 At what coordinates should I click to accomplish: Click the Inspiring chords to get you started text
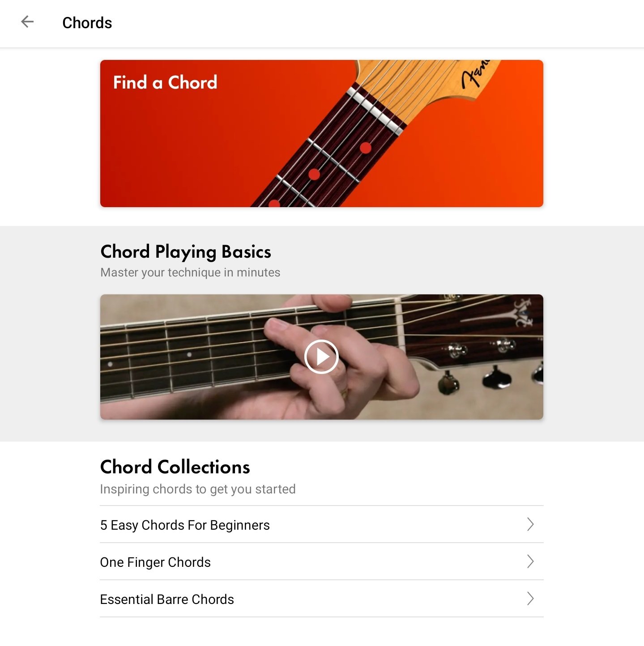(x=198, y=489)
